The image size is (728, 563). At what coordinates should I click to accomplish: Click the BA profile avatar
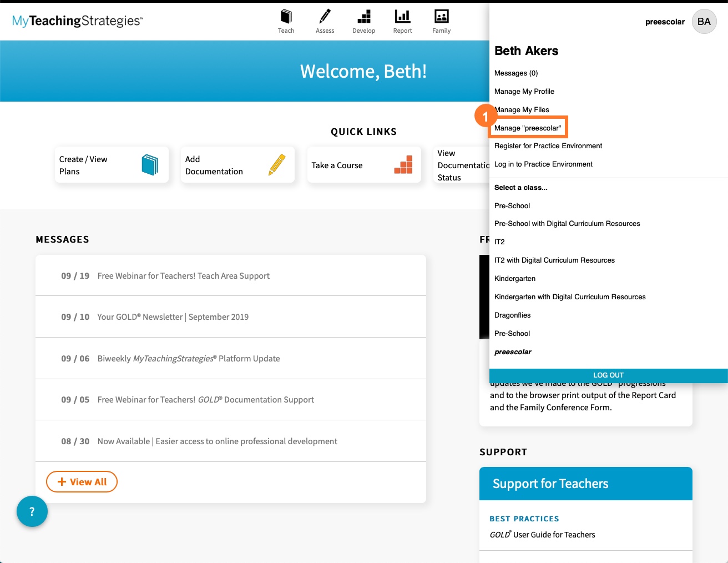click(x=704, y=21)
